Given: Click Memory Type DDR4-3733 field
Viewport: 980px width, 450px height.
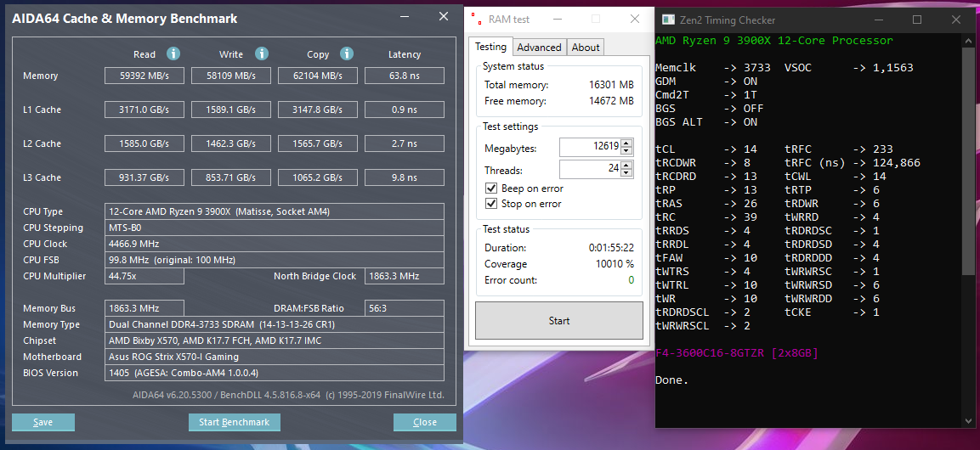Looking at the screenshot, I should click(275, 324).
